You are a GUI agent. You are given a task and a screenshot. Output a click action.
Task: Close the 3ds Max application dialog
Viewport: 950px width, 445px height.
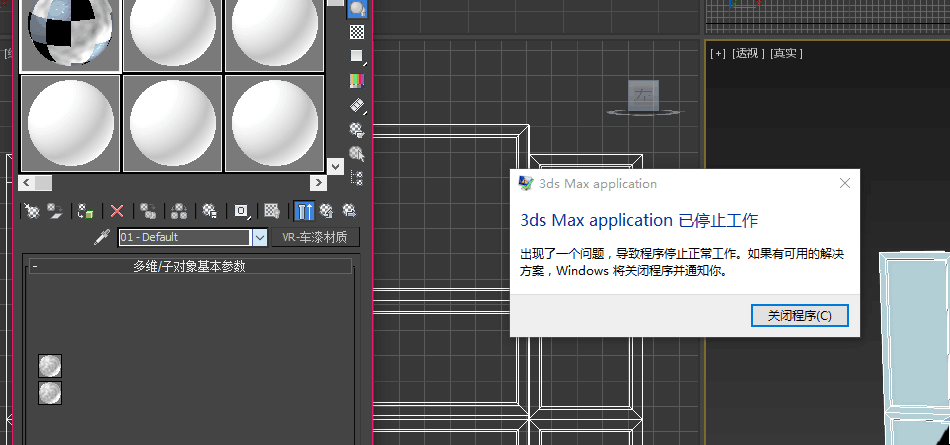point(845,183)
